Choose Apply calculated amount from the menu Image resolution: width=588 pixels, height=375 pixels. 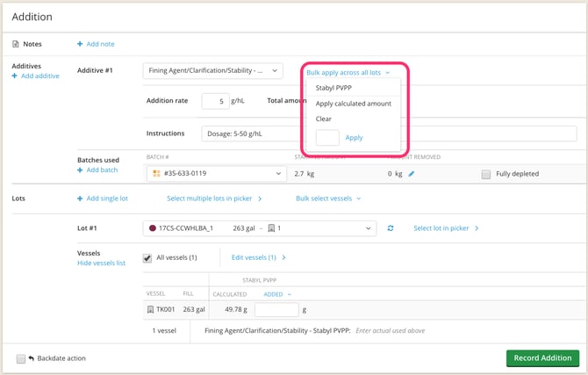[353, 104]
